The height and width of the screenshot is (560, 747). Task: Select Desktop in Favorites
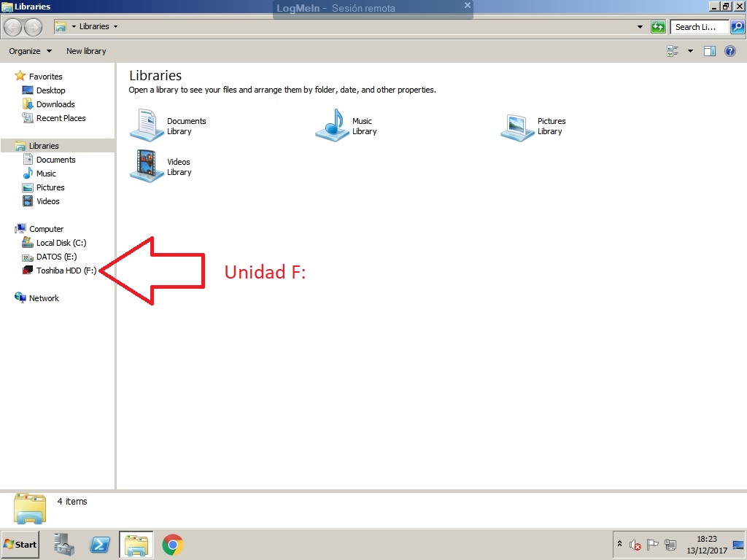point(44,90)
